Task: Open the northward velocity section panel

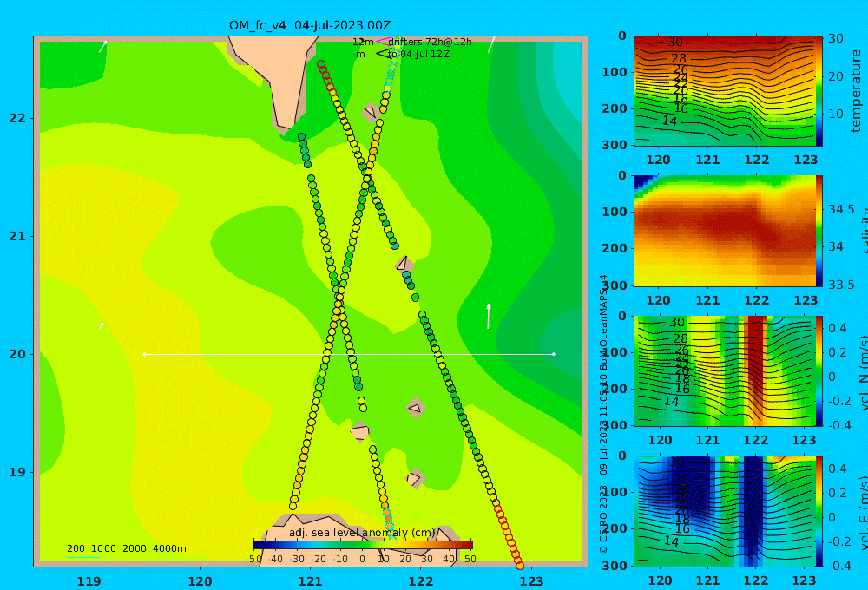Action: (x=724, y=370)
